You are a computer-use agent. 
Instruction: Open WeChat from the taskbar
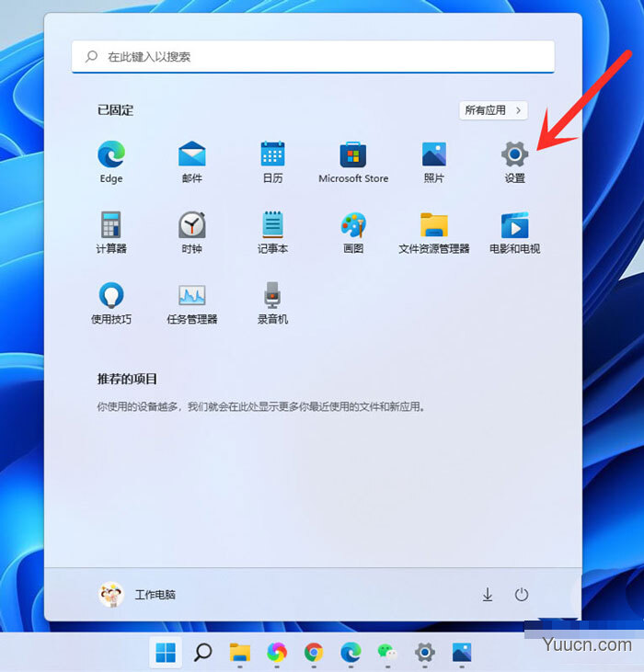[387, 653]
